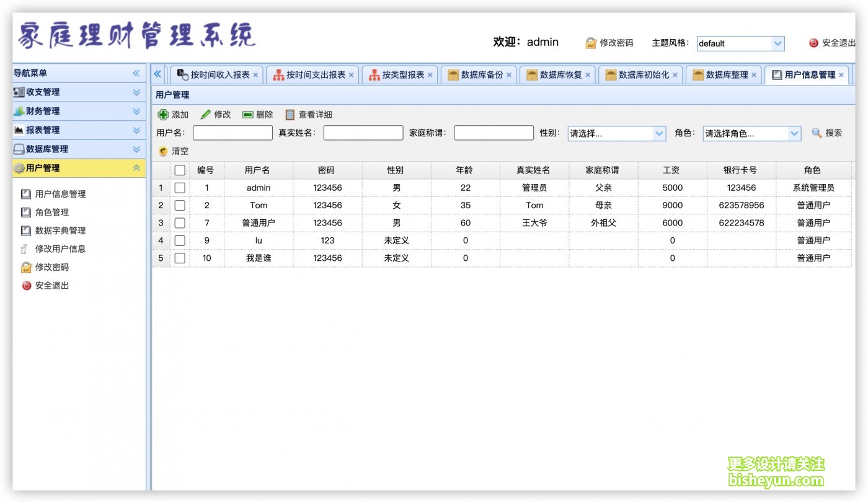Click the lock icon for 修改密码 in header
Image resolution: width=868 pixels, height=503 pixels.
click(x=591, y=43)
